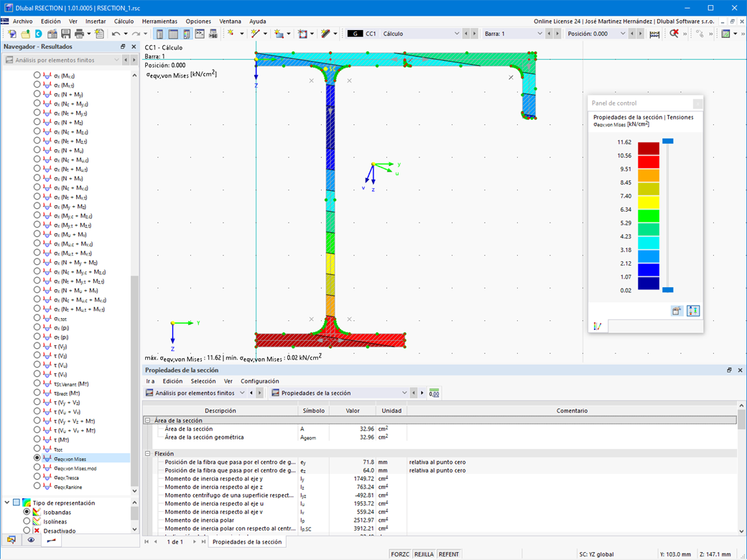Image resolution: width=747 pixels, height=560 pixels.
Task: Select the τtot radio button
Action: pyautogui.click(x=37, y=449)
